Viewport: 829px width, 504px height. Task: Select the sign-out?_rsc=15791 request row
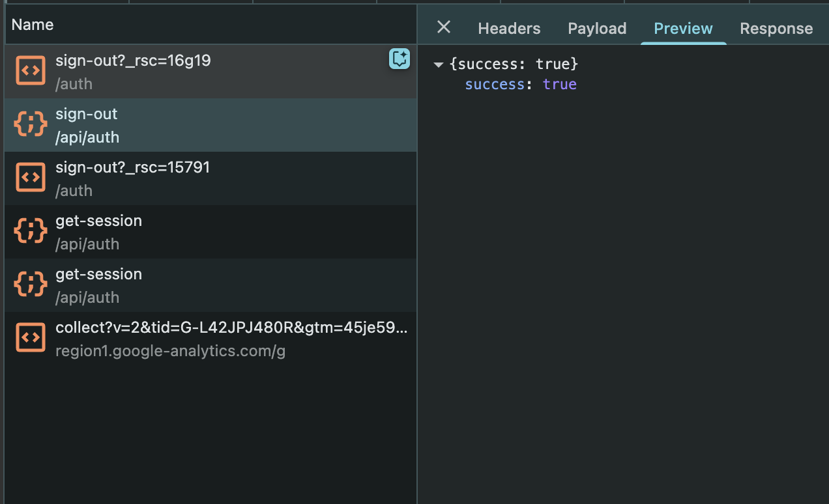[196, 178]
